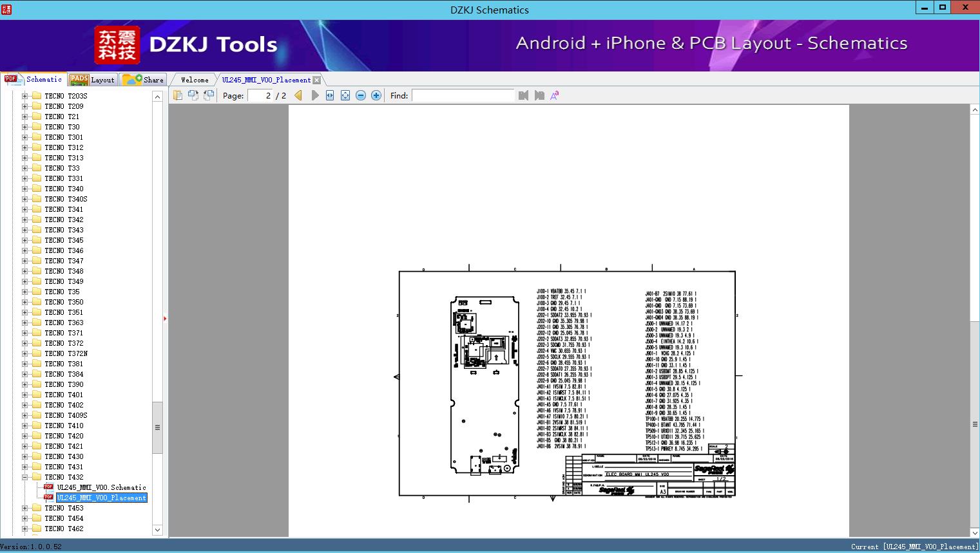The width and height of the screenshot is (980, 553).
Task: Select the TECNO T21 folder
Action: pos(62,117)
